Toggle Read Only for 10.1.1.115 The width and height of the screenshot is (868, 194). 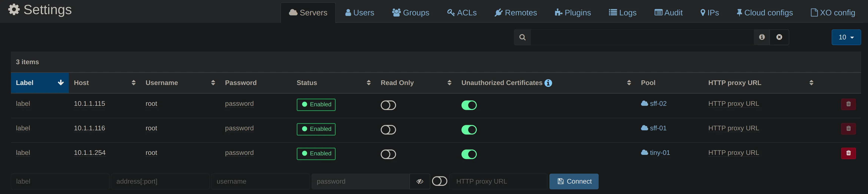[388, 105]
